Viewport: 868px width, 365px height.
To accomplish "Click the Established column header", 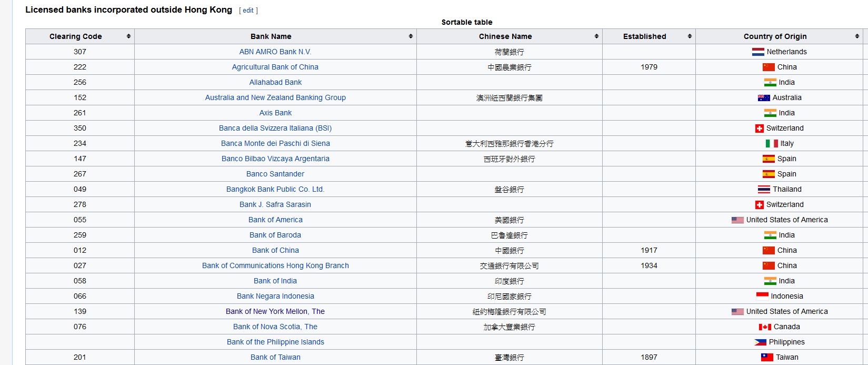I will point(644,36).
